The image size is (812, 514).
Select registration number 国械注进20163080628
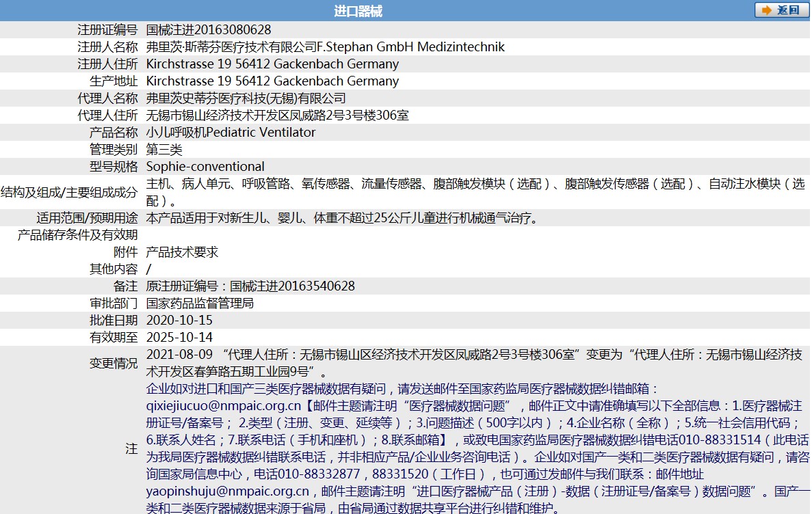pyautogui.click(x=208, y=30)
